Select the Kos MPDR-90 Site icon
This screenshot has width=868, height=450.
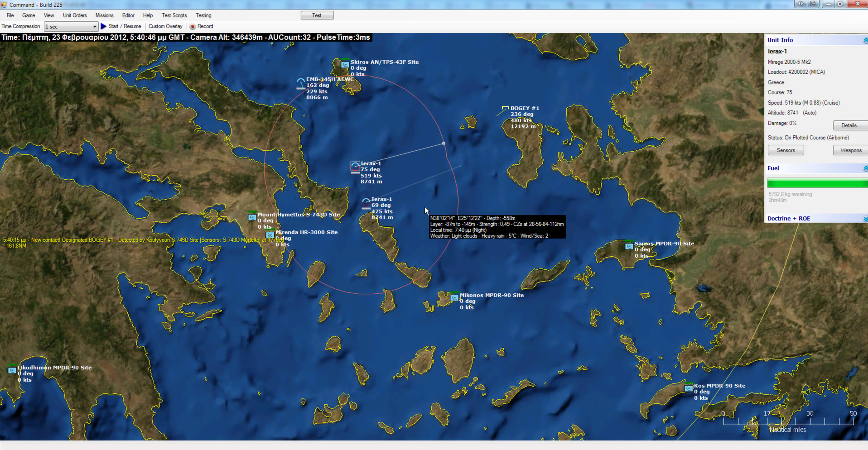pyautogui.click(x=689, y=388)
